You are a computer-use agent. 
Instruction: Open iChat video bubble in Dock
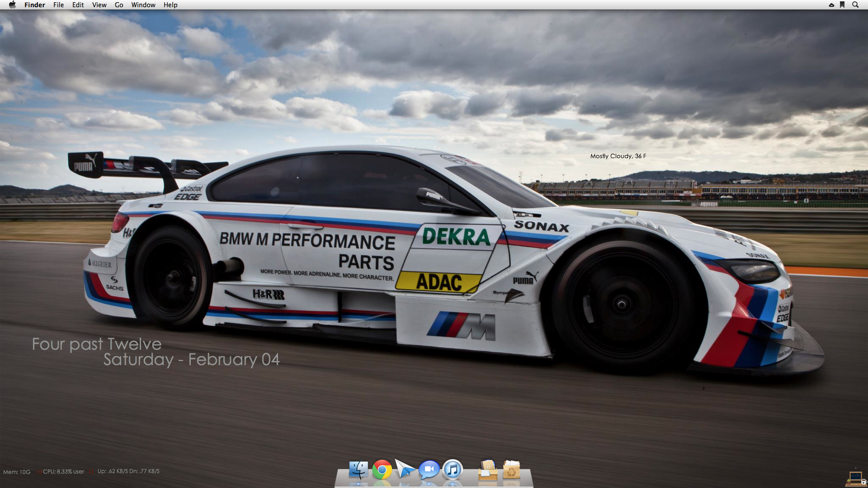coord(429,470)
